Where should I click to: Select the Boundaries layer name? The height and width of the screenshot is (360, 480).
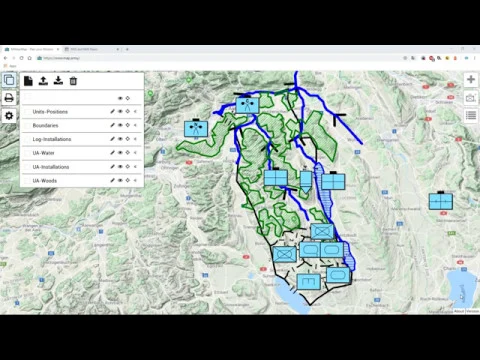(x=45, y=125)
